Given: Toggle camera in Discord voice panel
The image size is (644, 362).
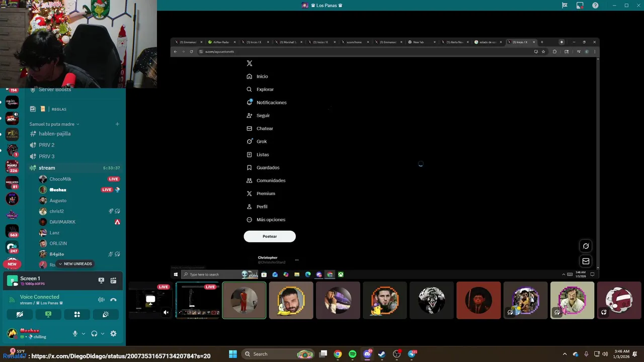Looking at the screenshot, I should (x=20, y=314).
